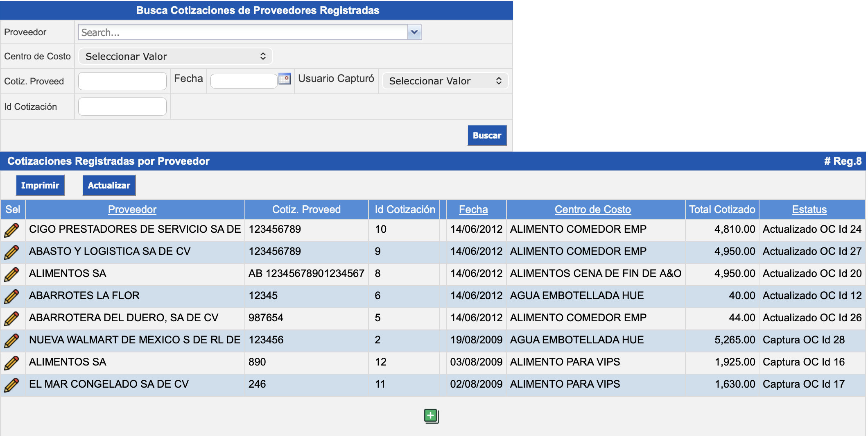This screenshot has width=868, height=436.
Task: Click pencil icon for ABARROTES LA FLOR
Action: coord(12,296)
